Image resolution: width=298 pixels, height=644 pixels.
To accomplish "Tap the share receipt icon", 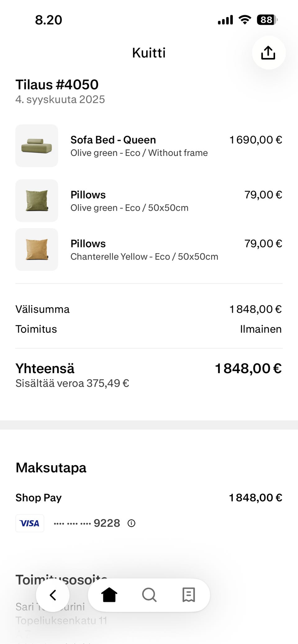I will (x=268, y=53).
